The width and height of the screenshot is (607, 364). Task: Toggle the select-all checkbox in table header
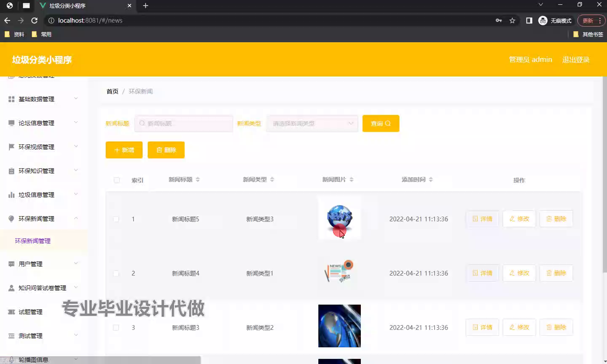coord(117,180)
